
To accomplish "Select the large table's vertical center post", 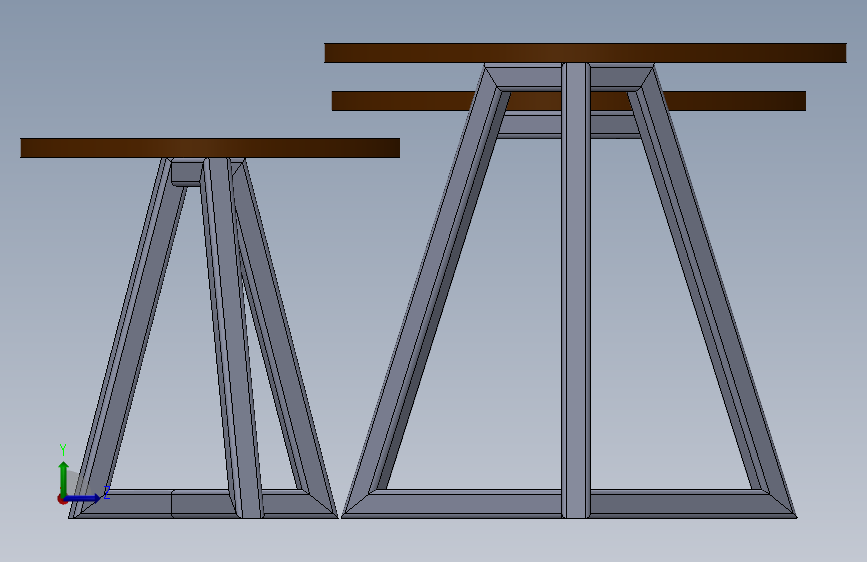I will 576,290.
